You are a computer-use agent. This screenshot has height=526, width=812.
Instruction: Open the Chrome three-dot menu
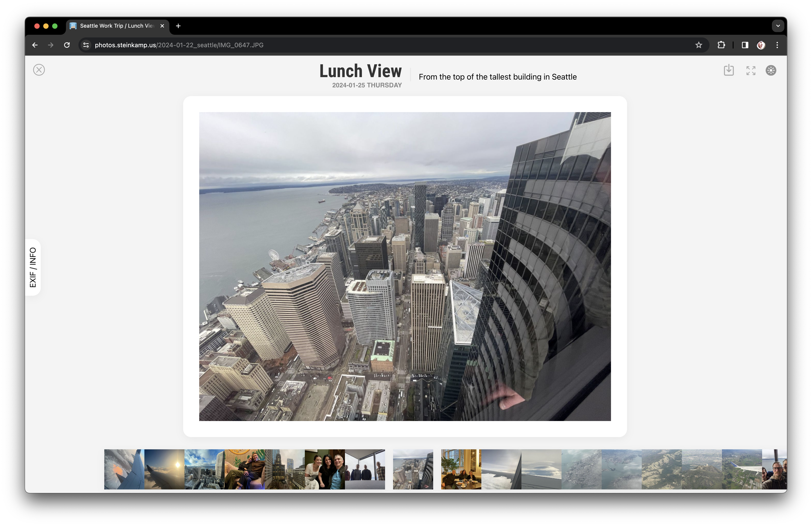pos(777,45)
